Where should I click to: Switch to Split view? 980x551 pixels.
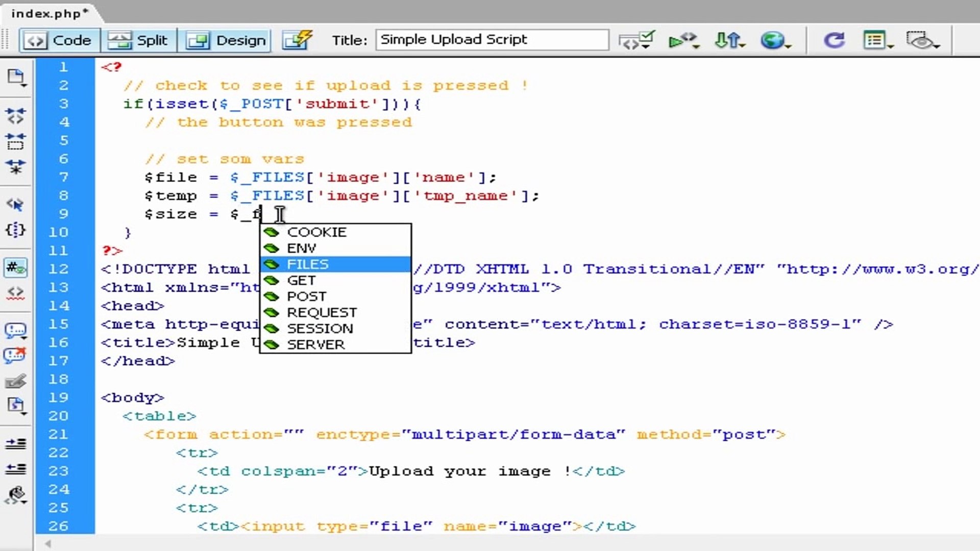tap(139, 40)
